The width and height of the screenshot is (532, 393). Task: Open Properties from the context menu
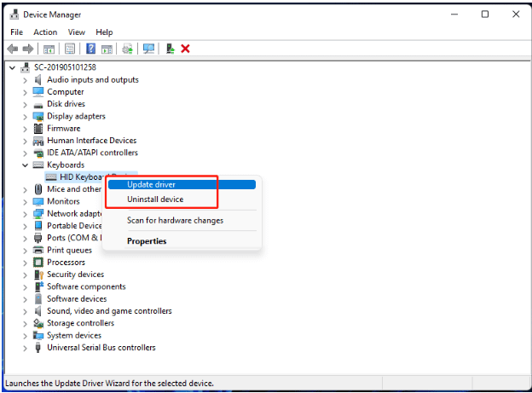click(147, 241)
